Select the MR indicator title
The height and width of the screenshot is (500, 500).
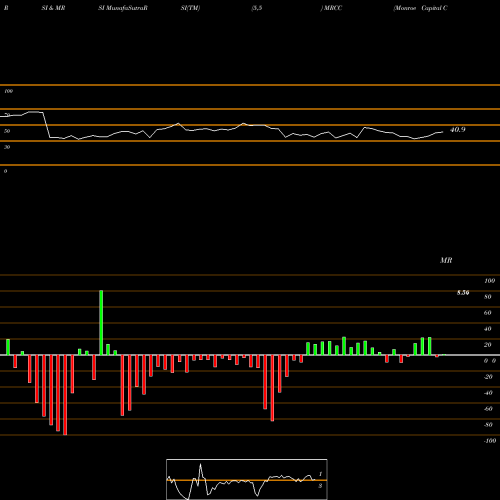446,260
